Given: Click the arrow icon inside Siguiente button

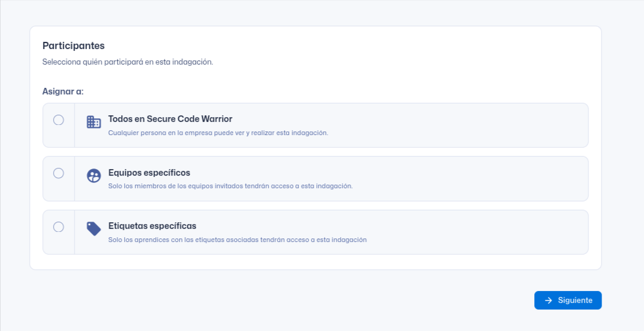Looking at the screenshot, I should 549,301.
